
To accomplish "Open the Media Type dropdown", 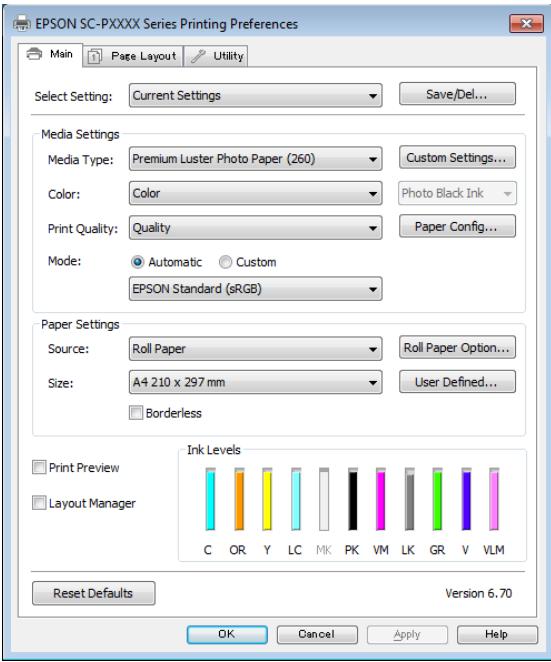I will (x=255, y=159).
